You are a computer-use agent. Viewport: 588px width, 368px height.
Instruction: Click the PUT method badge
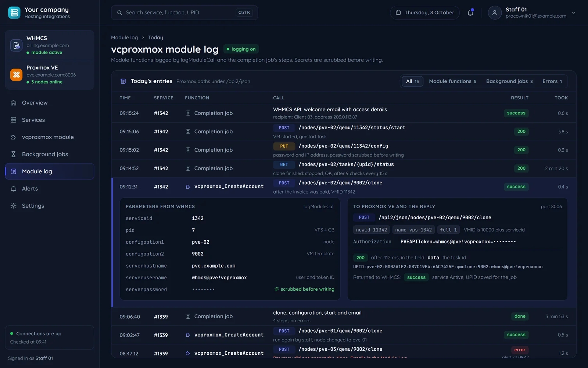coord(284,146)
